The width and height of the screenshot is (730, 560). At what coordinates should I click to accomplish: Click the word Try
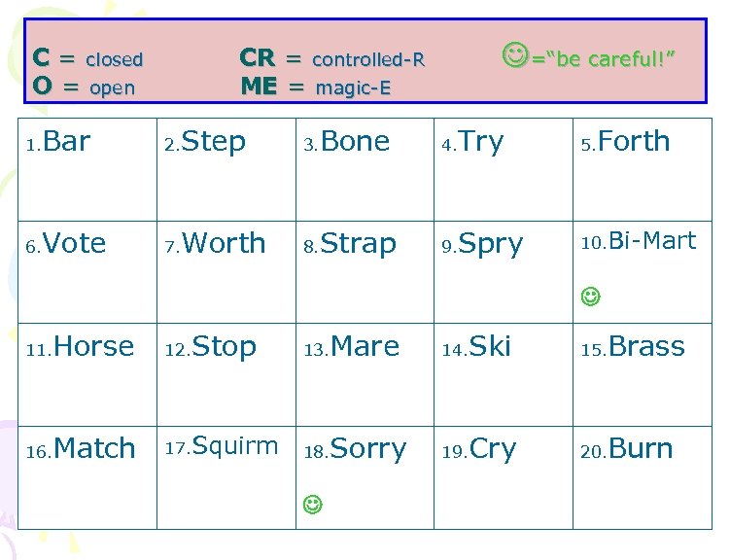[481, 143]
